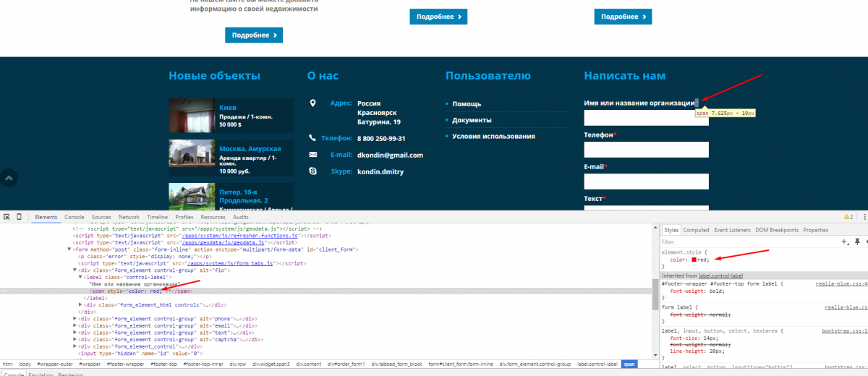Viewport: 868px width, 376px height.
Task: Click the phone handset icon beside Телефон
Action: [312, 137]
